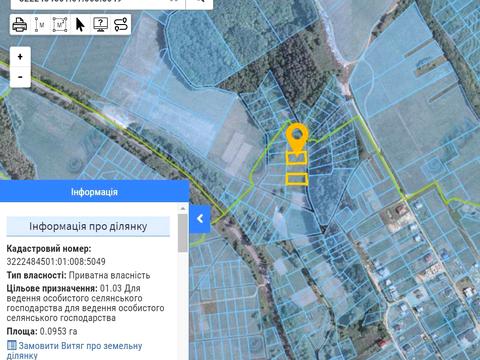Open Замовити Витяг про земельну ділянку link
The height and width of the screenshot is (360, 480).
click(74, 350)
